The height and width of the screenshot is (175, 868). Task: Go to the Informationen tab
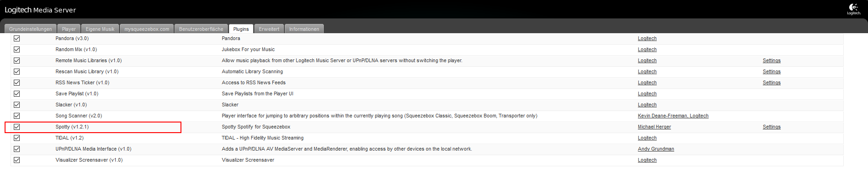pyautogui.click(x=304, y=29)
